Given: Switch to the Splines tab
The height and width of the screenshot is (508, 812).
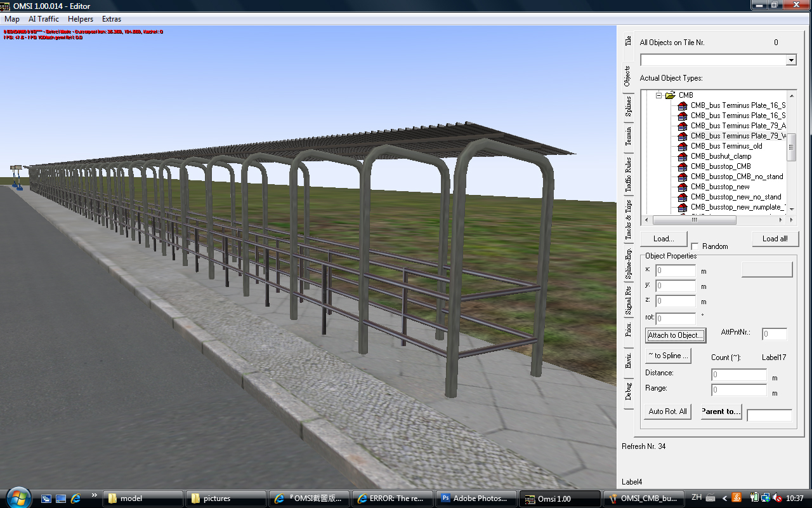Looking at the screenshot, I should (x=628, y=107).
